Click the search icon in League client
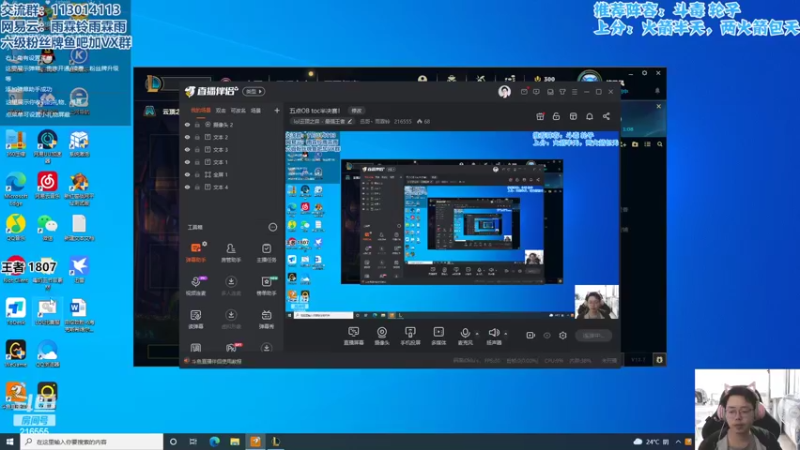 coord(660,144)
